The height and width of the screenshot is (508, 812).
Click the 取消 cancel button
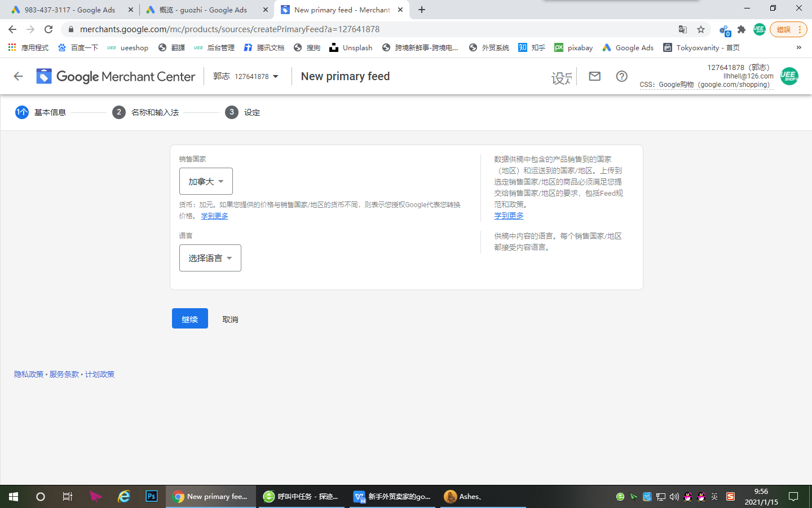pyautogui.click(x=230, y=319)
